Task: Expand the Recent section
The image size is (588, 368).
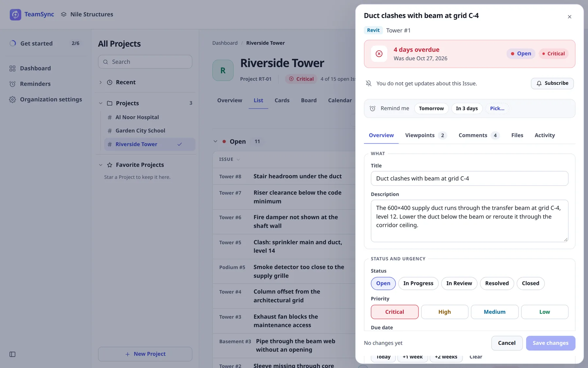Action: point(101,82)
